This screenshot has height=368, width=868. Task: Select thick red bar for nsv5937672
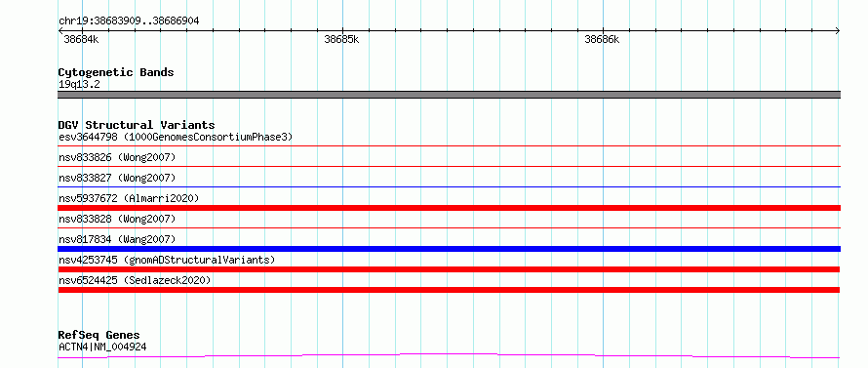click(449, 208)
